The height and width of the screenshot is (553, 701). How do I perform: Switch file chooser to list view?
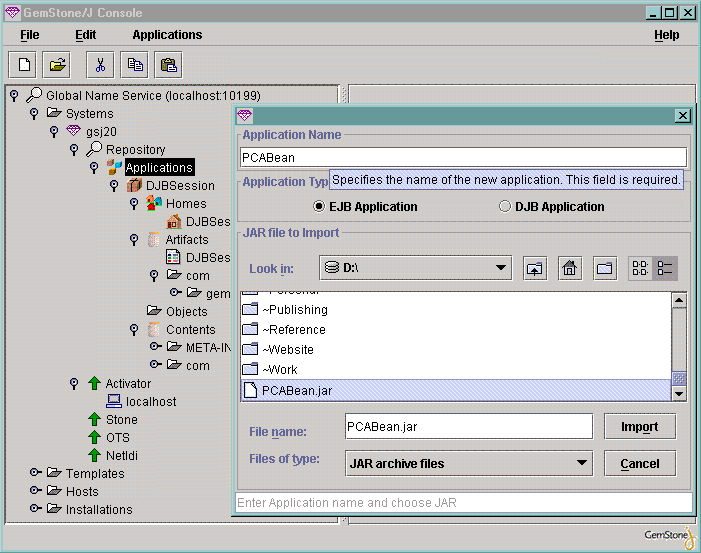[x=640, y=269]
